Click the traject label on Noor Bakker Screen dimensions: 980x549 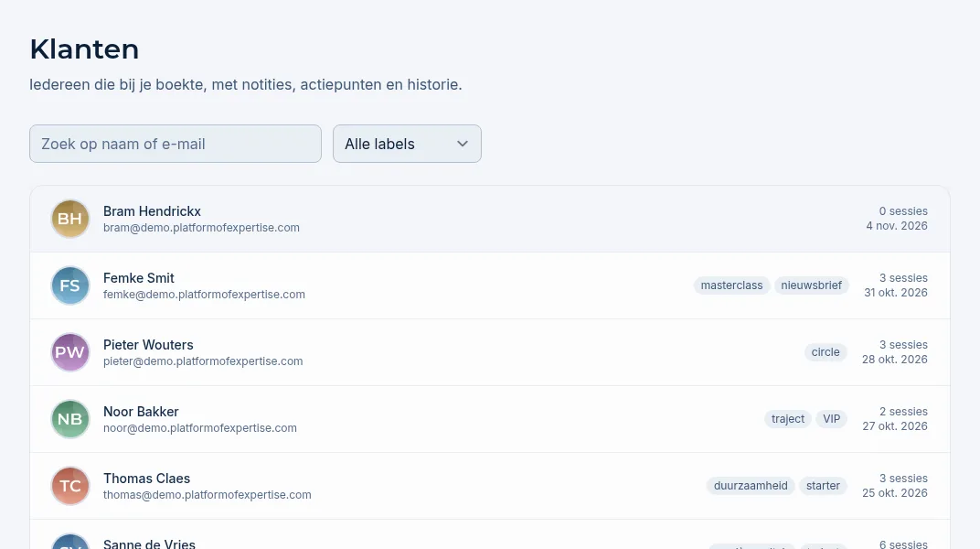(x=787, y=419)
